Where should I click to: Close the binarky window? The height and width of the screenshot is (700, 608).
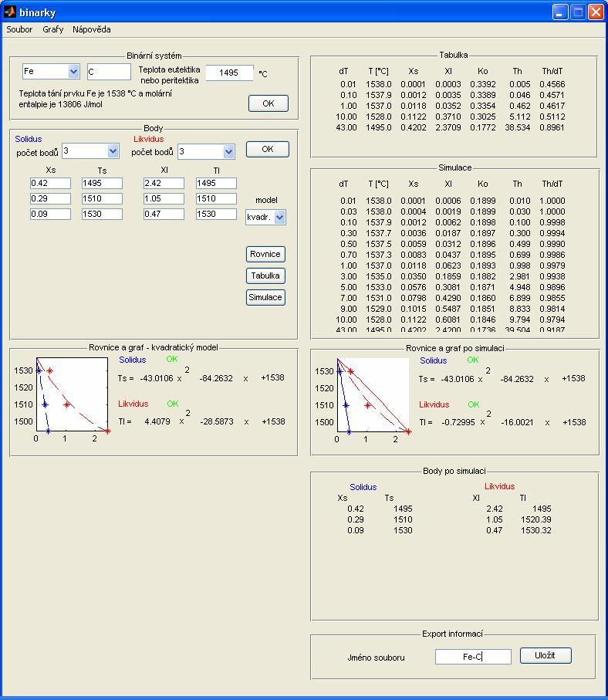(x=596, y=12)
